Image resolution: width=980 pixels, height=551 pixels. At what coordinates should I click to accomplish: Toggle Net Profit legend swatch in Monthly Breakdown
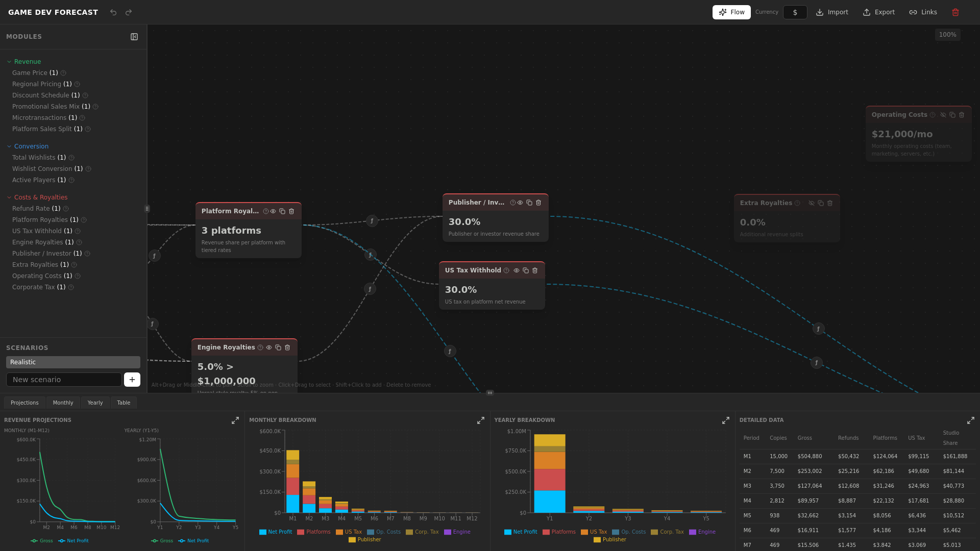263,532
